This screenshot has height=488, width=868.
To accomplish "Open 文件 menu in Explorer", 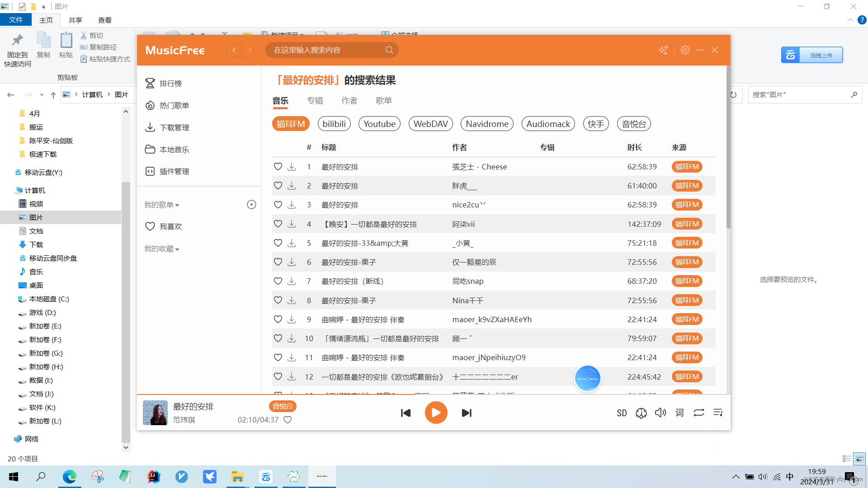I will click(16, 20).
